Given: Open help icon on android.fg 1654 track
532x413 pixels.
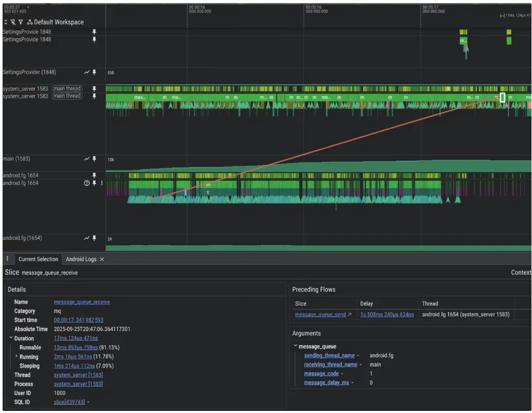Looking at the screenshot, I should coord(87,183).
